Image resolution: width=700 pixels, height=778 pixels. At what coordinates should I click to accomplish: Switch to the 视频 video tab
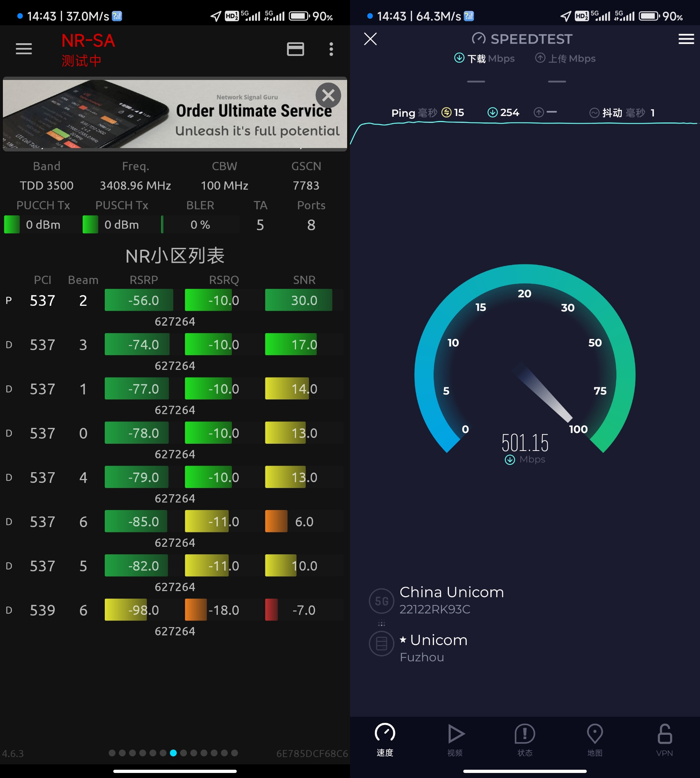pyautogui.click(x=455, y=740)
